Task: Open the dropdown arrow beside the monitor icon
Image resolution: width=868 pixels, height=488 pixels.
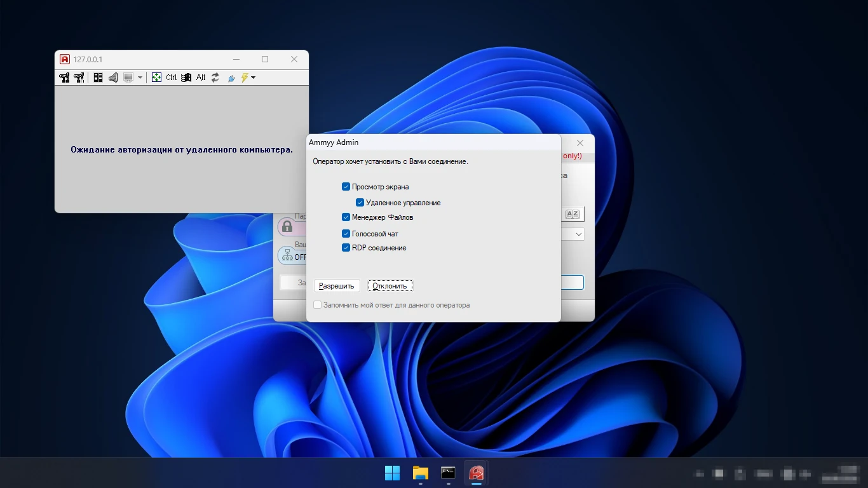Action: [x=140, y=78]
